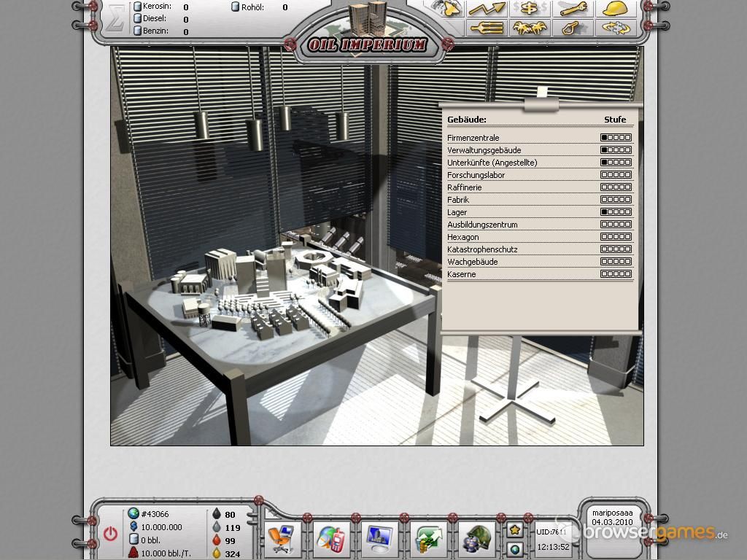
Task: Open the Forschungslabor building entry
Action: 540,175
